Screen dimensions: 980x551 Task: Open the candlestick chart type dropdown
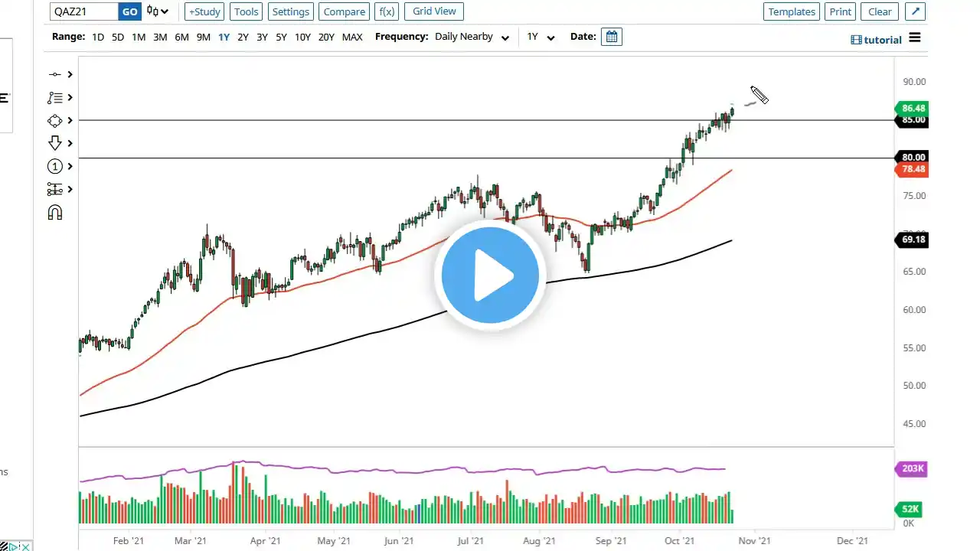point(158,11)
